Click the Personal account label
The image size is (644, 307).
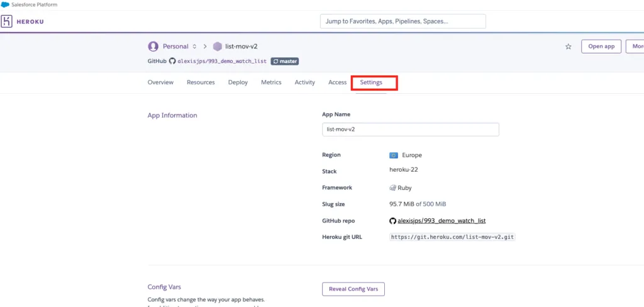click(176, 47)
